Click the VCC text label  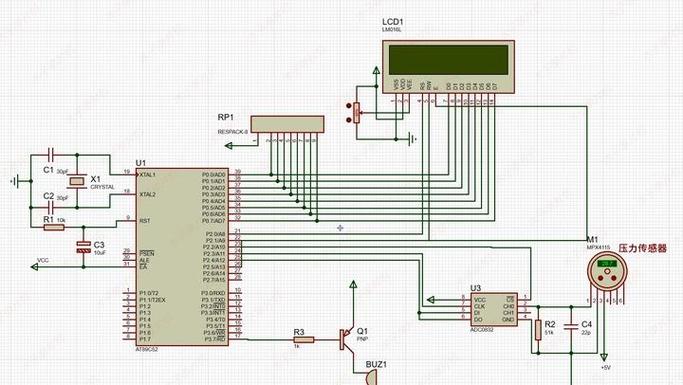[x=43, y=260]
